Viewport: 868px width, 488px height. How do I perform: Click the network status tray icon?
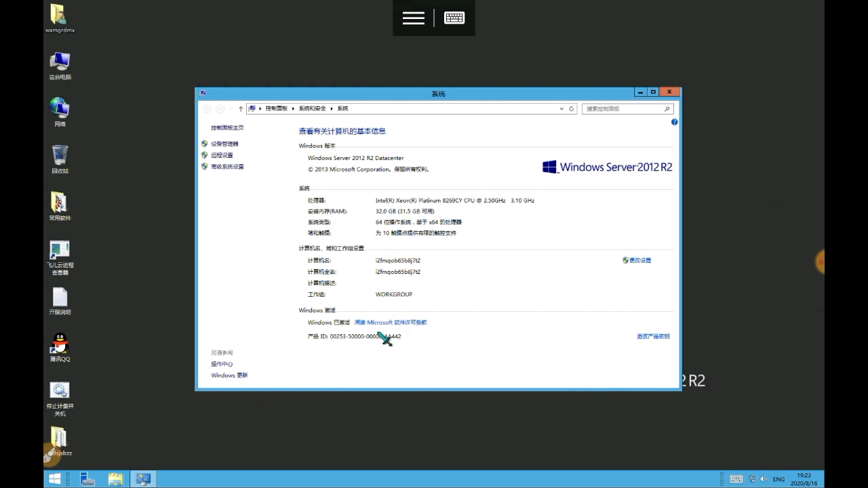tap(753, 479)
